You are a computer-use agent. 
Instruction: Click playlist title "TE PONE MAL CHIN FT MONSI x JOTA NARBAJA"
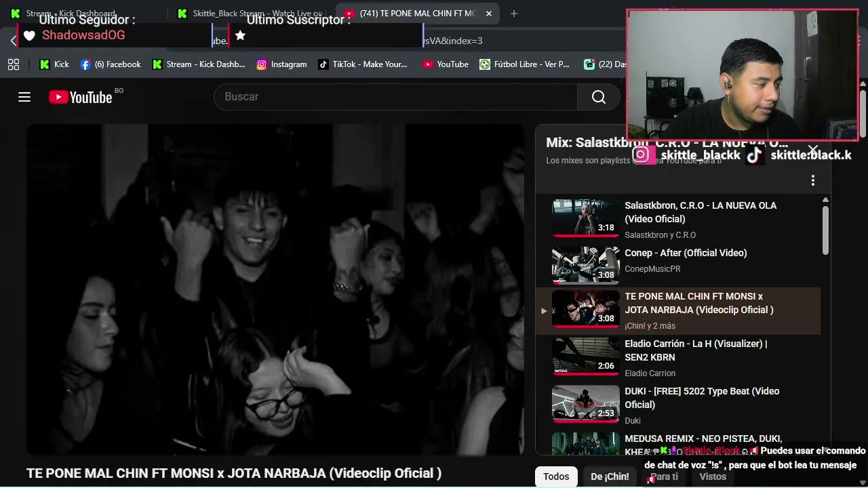coord(699,303)
